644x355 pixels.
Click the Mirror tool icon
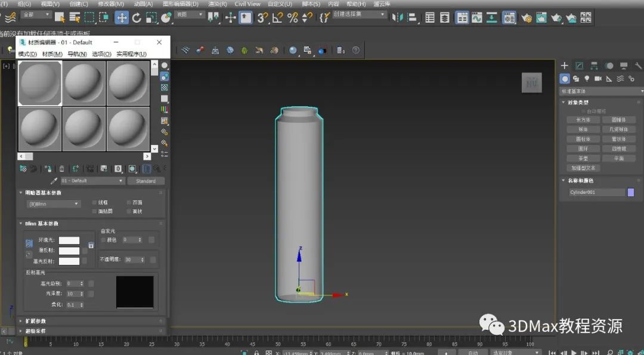(398, 17)
